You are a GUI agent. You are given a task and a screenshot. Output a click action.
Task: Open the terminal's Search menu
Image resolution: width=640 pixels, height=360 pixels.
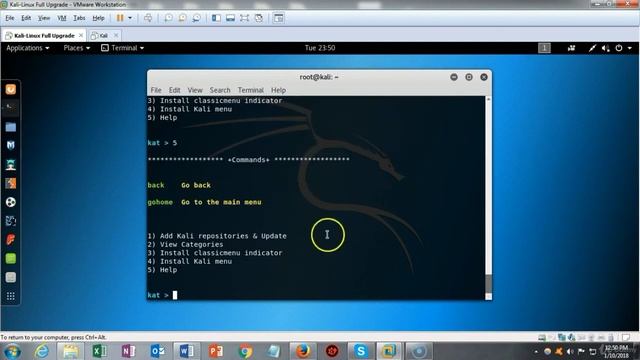220,90
